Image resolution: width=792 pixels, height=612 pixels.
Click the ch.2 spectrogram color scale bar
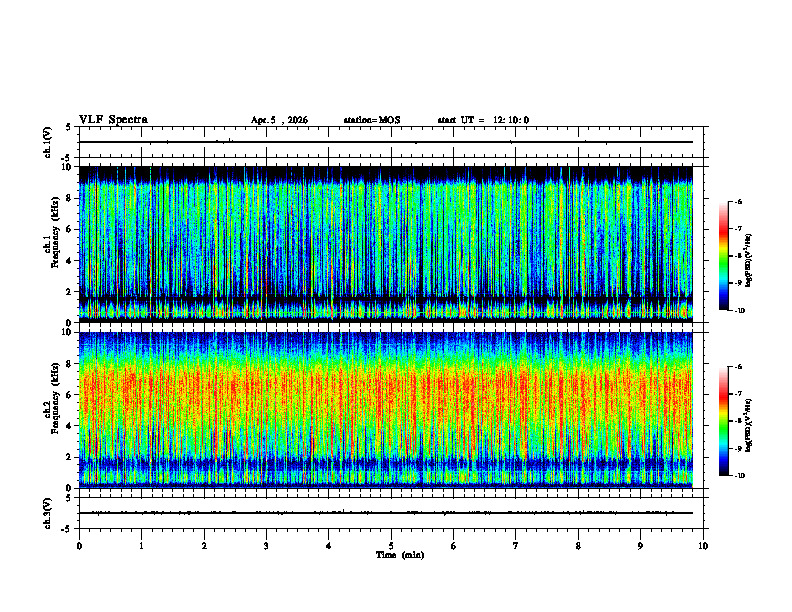[x=723, y=421]
